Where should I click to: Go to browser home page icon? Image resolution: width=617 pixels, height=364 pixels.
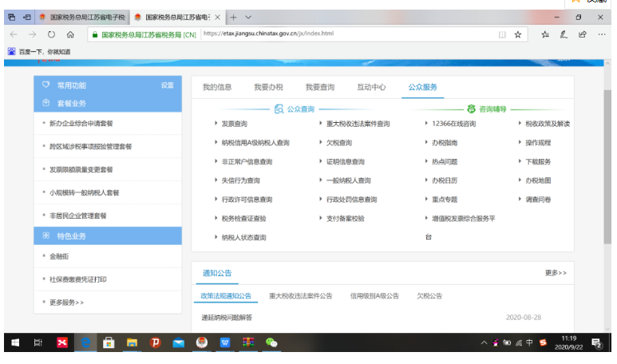[x=70, y=34]
